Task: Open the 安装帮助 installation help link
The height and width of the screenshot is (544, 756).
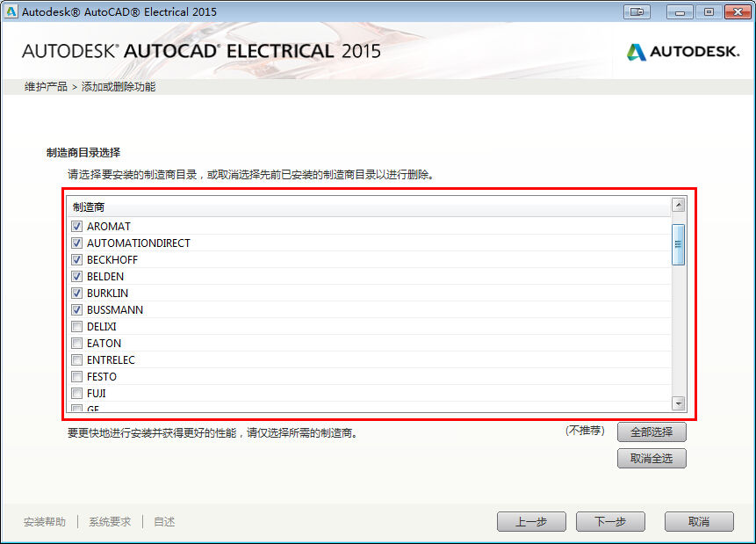Action: 45,522
